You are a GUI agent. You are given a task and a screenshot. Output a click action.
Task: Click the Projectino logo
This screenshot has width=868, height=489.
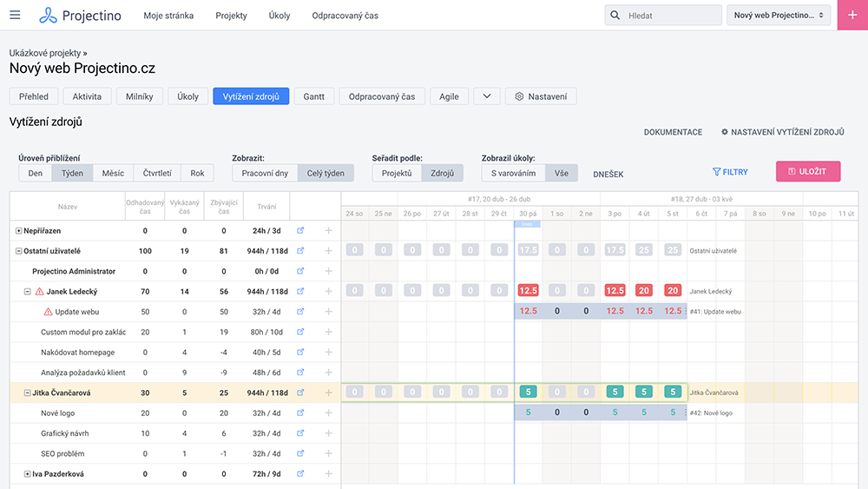tap(81, 16)
